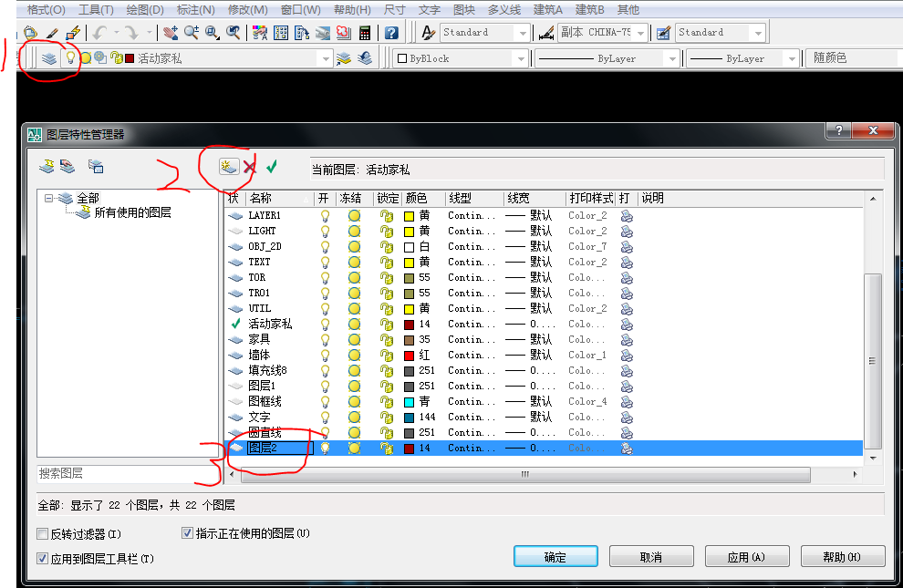Viewport: 903px width, 588px height.
Task: Change 墙体 layer red color swatch
Action: (x=409, y=356)
